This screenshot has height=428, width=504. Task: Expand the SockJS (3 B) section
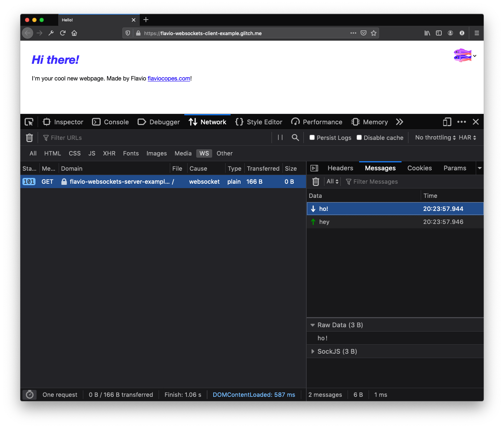pyautogui.click(x=313, y=352)
